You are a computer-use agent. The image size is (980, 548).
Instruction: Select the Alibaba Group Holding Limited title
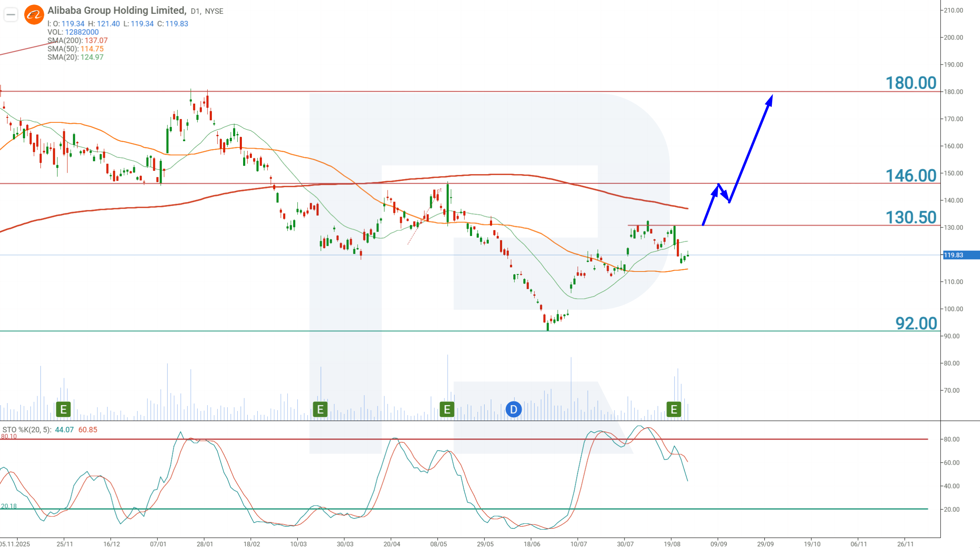tap(117, 10)
